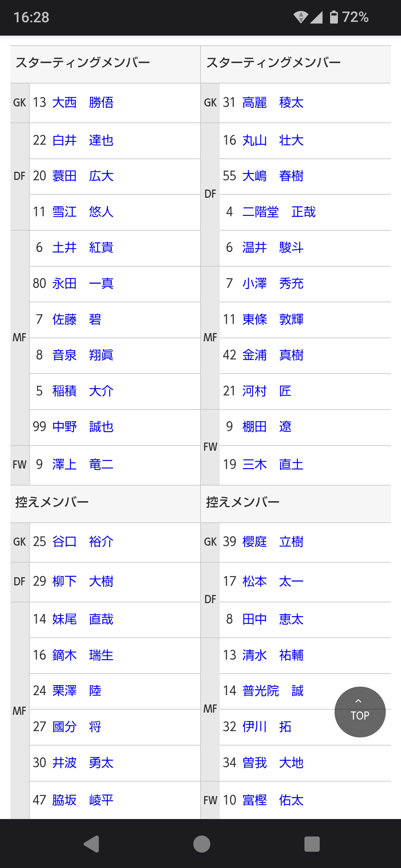Open player link 櫻庭 立樹
Viewport: 401px width, 868px height.
[x=273, y=542]
